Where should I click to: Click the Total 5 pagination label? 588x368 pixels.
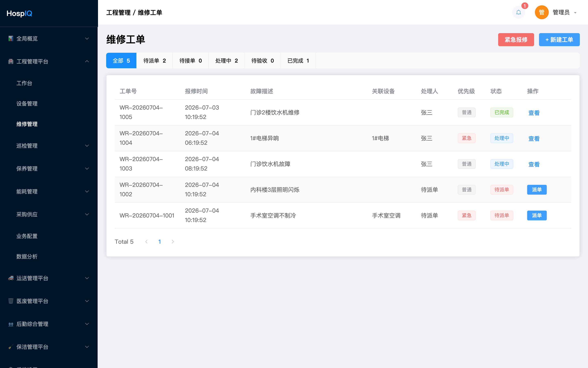point(124,242)
